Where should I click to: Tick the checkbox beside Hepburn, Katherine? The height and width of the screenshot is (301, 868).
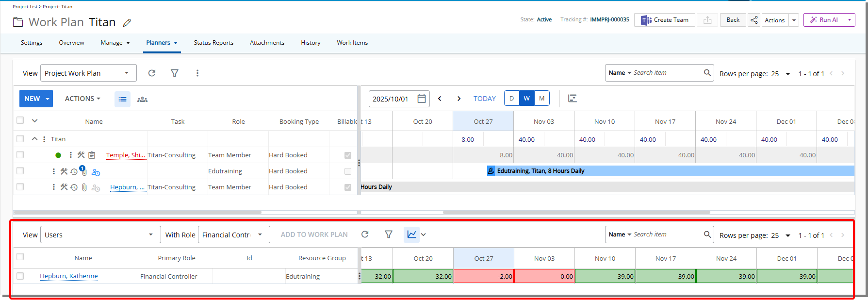[x=20, y=276]
